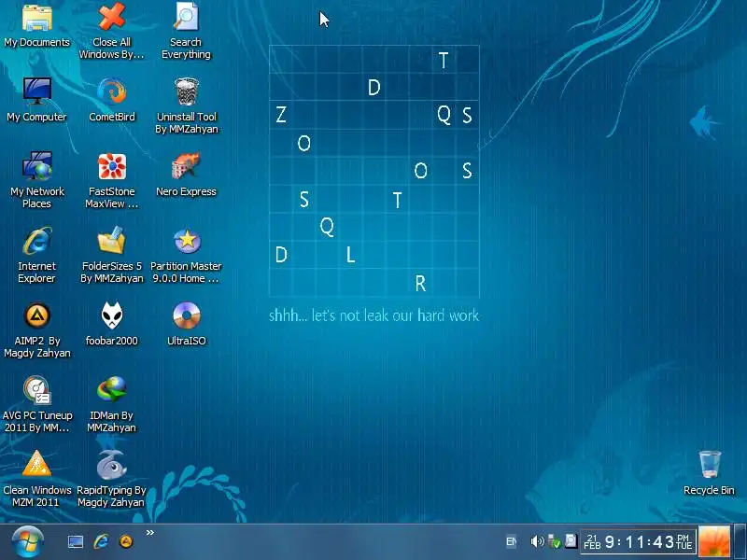Click the orange flower thumbnail in taskbar
This screenshot has height=560, width=747.
pyautogui.click(x=714, y=542)
